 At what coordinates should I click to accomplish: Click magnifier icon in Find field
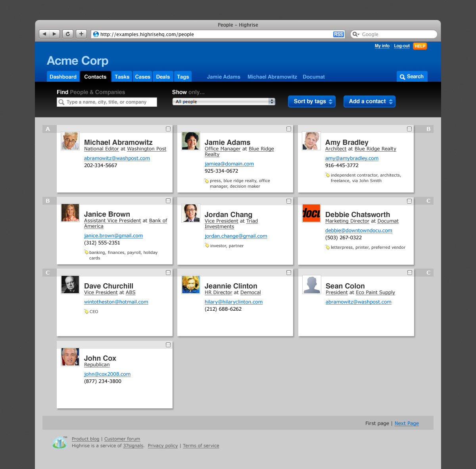click(x=61, y=102)
